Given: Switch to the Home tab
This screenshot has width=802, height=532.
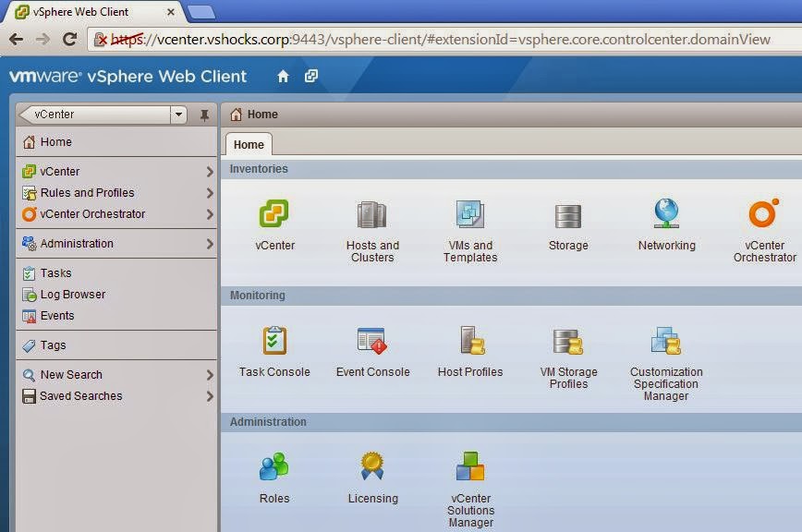Looking at the screenshot, I should [249, 145].
